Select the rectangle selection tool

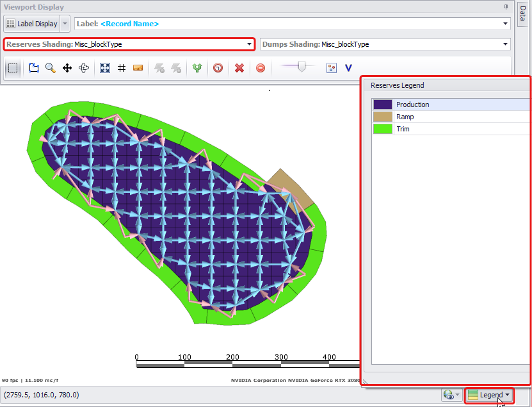[13, 68]
